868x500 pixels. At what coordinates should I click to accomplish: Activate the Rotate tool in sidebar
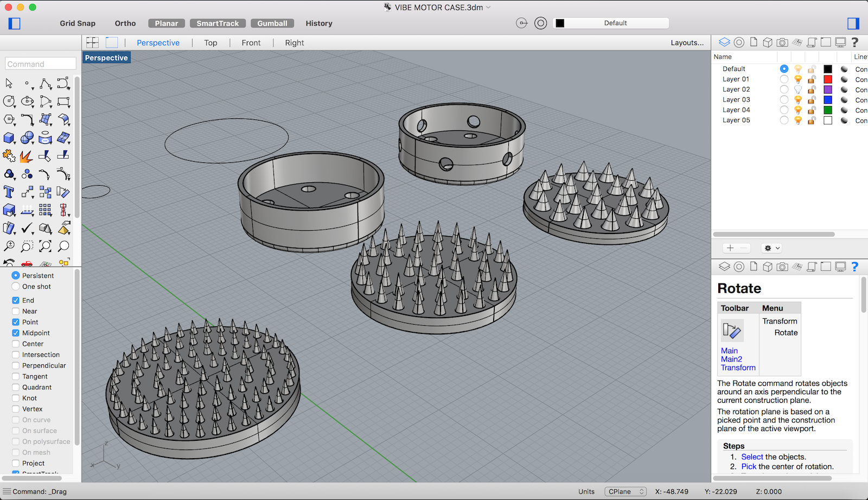63,192
